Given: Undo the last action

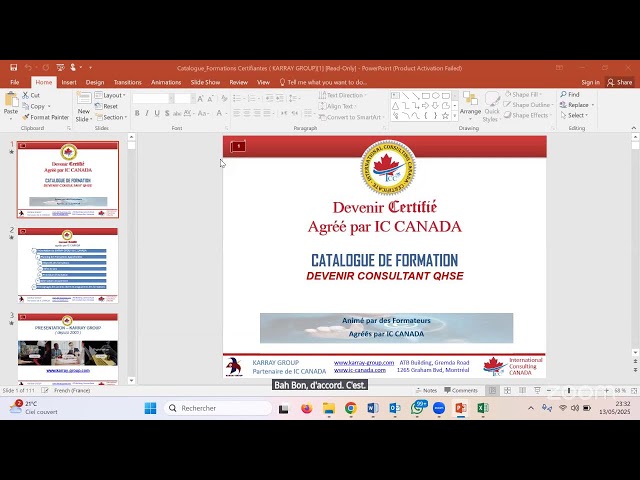Looking at the screenshot, I should 28,67.
